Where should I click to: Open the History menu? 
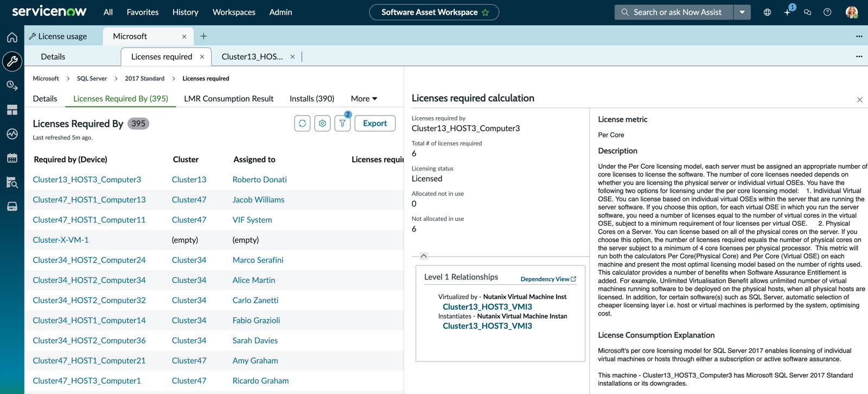pos(186,12)
